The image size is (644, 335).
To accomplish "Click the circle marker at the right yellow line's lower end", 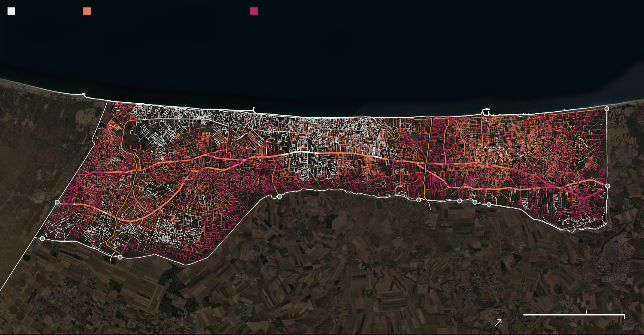I will click(419, 200).
